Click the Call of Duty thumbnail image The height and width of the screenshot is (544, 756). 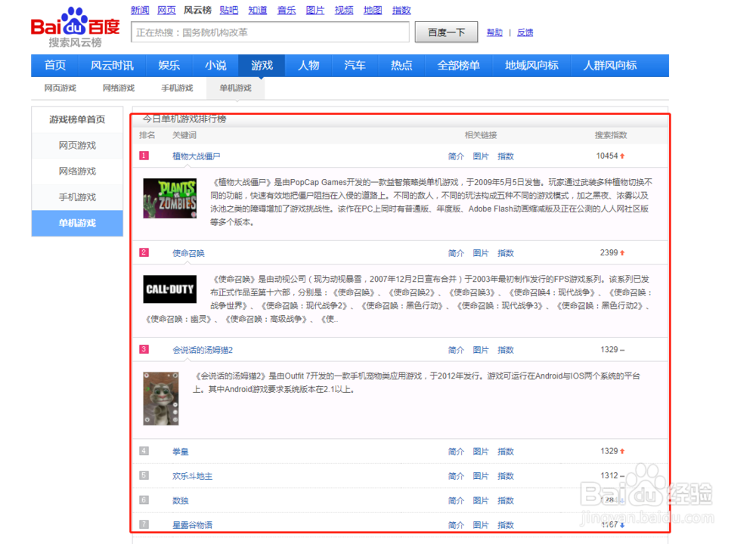pos(169,289)
